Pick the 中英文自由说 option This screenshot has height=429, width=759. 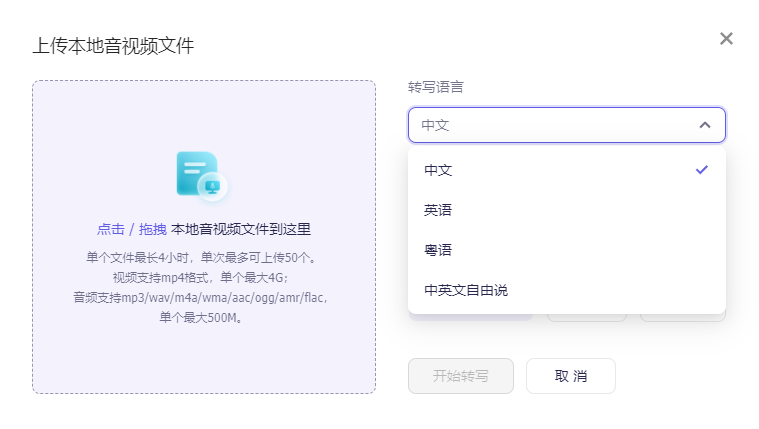tap(466, 290)
